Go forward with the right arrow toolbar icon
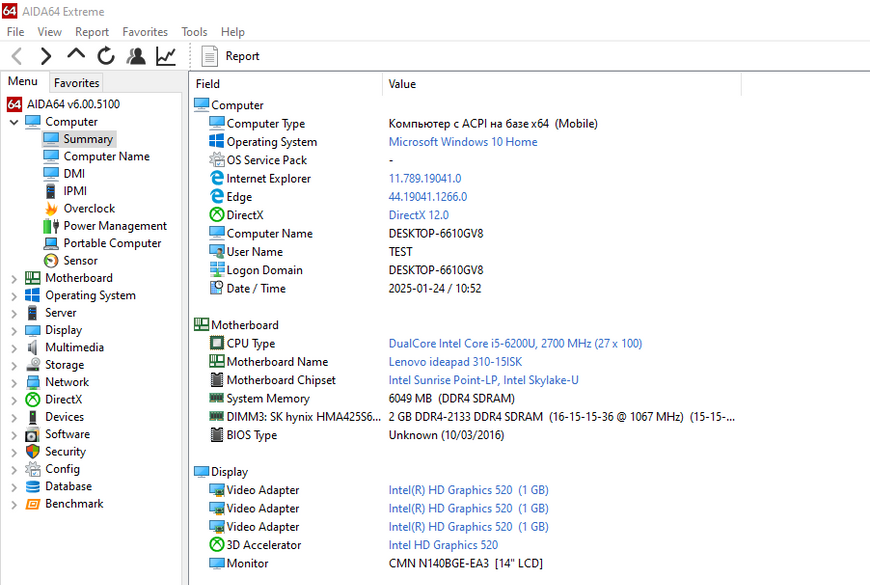 [46, 56]
